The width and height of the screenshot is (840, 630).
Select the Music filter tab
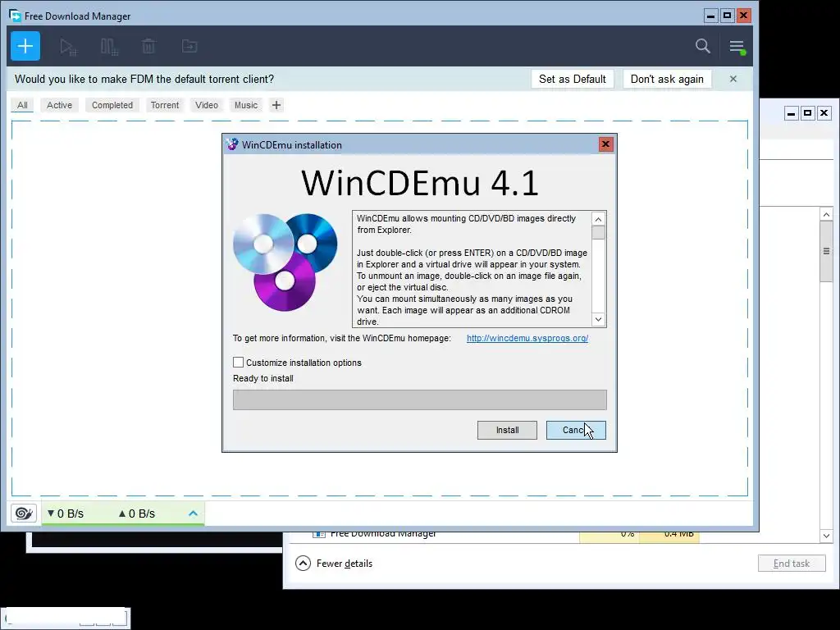[246, 105]
